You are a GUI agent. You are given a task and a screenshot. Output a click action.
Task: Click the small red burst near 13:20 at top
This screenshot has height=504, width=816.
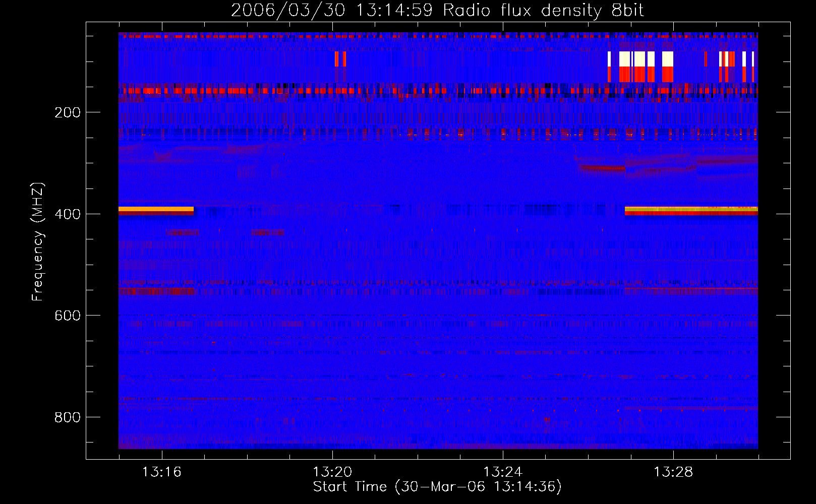tap(340, 59)
